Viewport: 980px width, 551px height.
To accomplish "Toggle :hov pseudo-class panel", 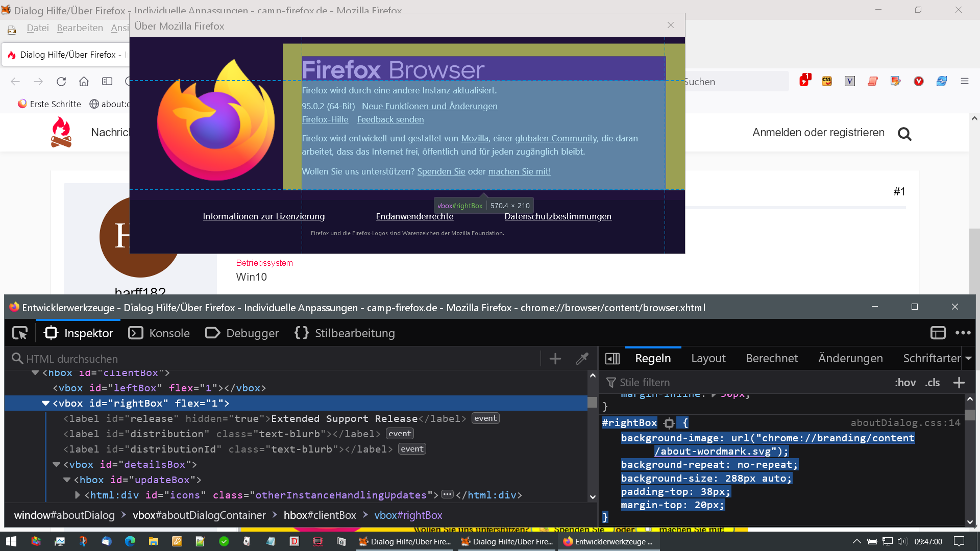I will coord(905,383).
